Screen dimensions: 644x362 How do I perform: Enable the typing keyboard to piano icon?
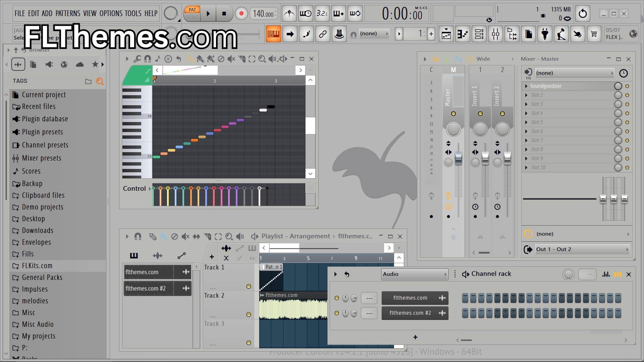pyautogui.click(x=273, y=34)
